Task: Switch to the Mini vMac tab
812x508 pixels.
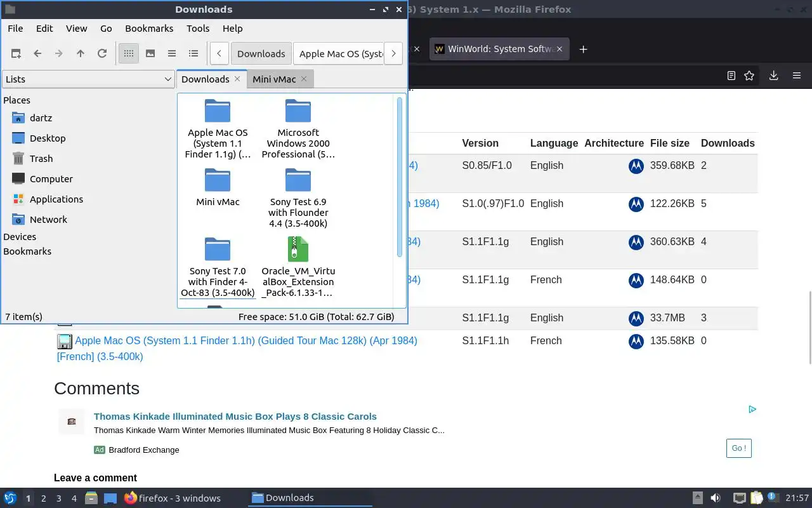Action: click(x=274, y=79)
